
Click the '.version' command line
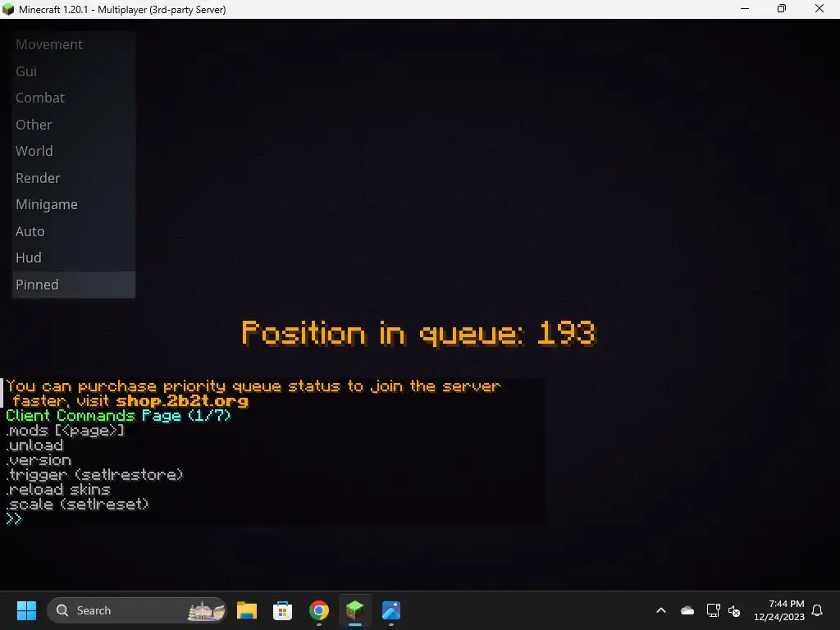39,460
